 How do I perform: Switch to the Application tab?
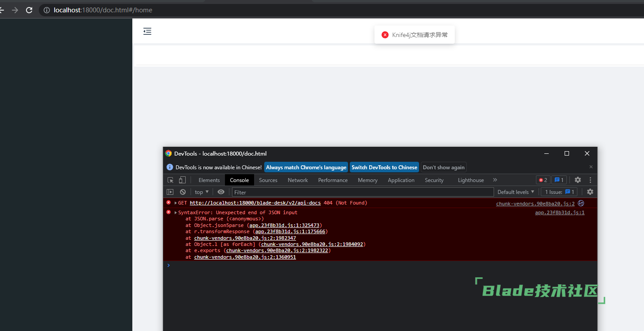click(x=401, y=180)
